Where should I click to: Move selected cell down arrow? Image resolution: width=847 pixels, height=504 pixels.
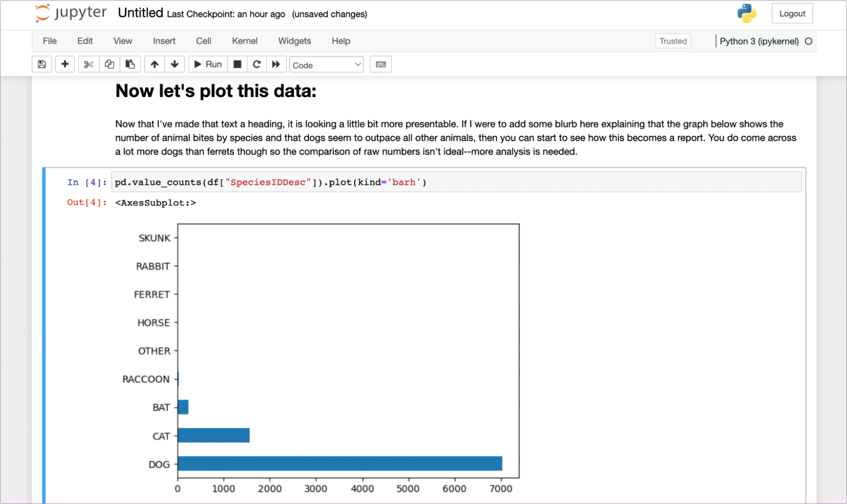pos(175,65)
